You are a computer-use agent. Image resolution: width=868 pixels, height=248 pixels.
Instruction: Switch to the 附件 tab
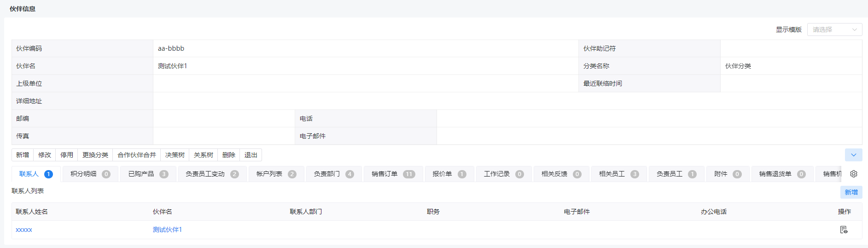728,174
